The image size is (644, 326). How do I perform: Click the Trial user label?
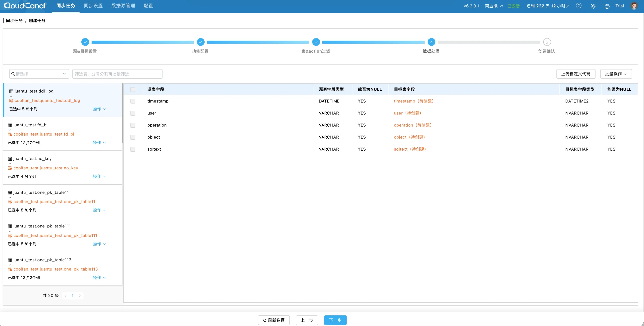[620, 6]
